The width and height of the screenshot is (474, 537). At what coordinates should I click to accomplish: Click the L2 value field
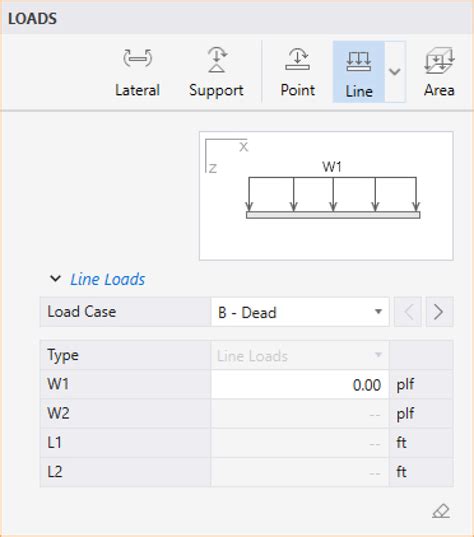[x=300, y=472]
